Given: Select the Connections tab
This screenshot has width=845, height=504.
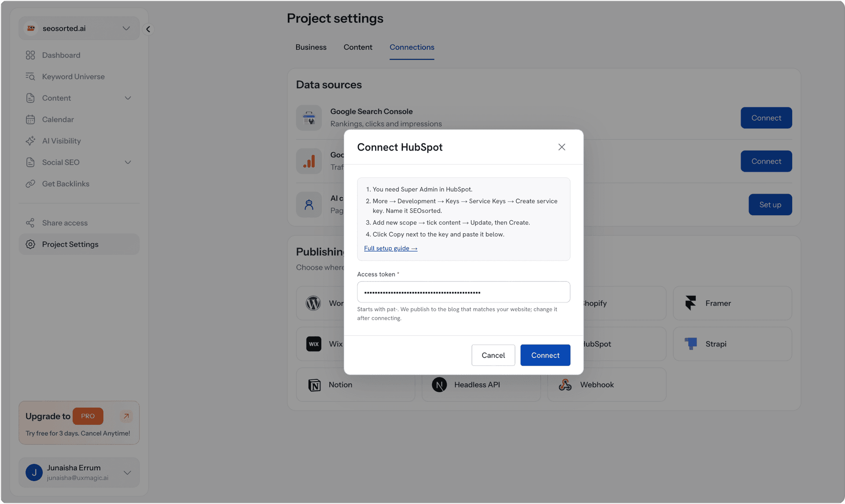Looking at the screenshot, I should click(411, 47).
